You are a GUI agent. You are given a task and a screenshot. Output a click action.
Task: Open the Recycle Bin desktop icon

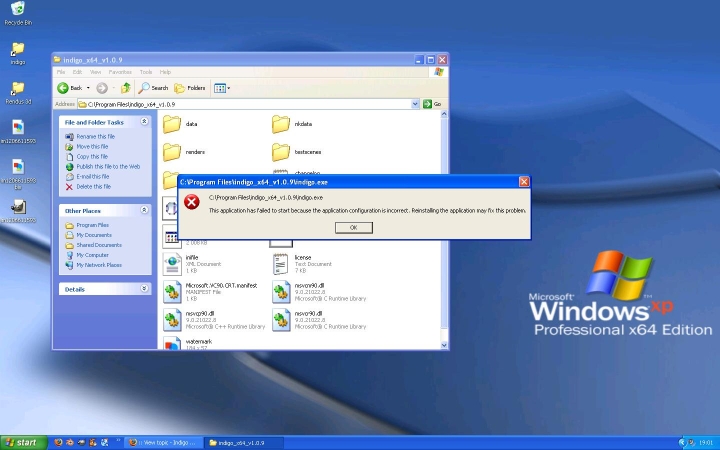(18, 13)
